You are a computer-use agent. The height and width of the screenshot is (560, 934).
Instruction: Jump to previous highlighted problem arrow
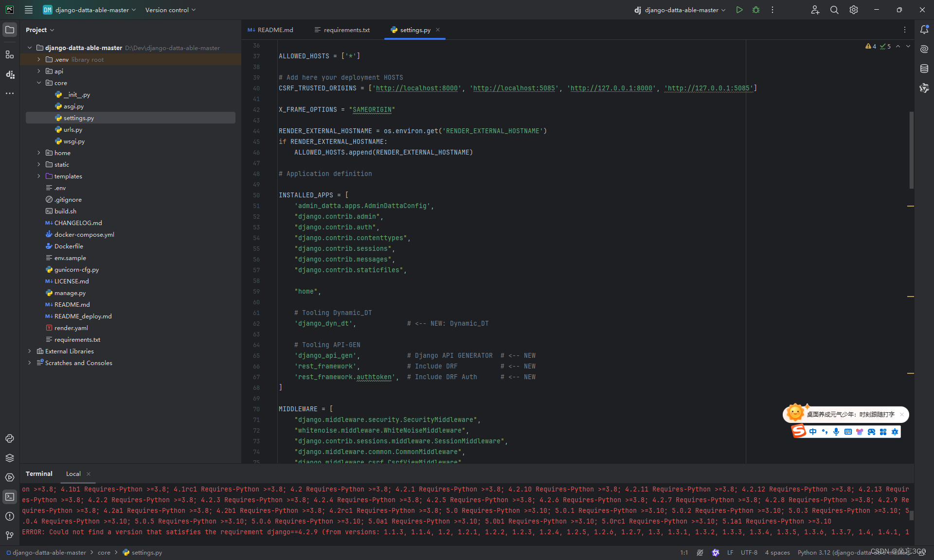(898, 46)
